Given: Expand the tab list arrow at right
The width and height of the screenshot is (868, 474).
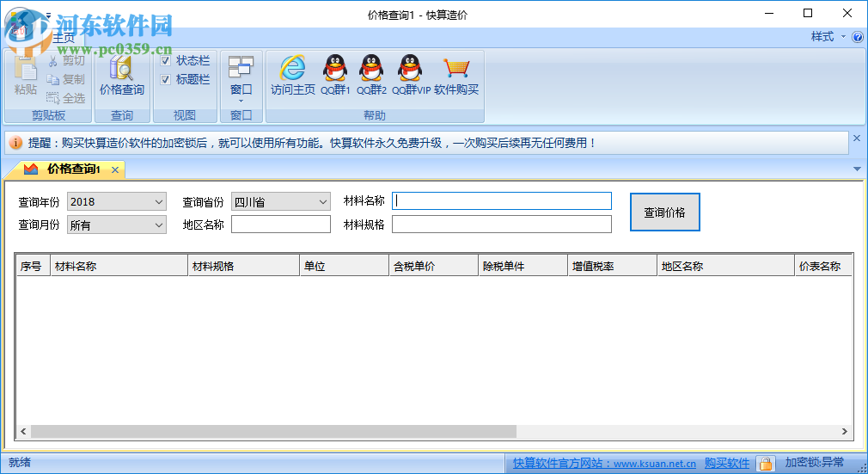Looking at the screenshot, I should coord(857,169).
